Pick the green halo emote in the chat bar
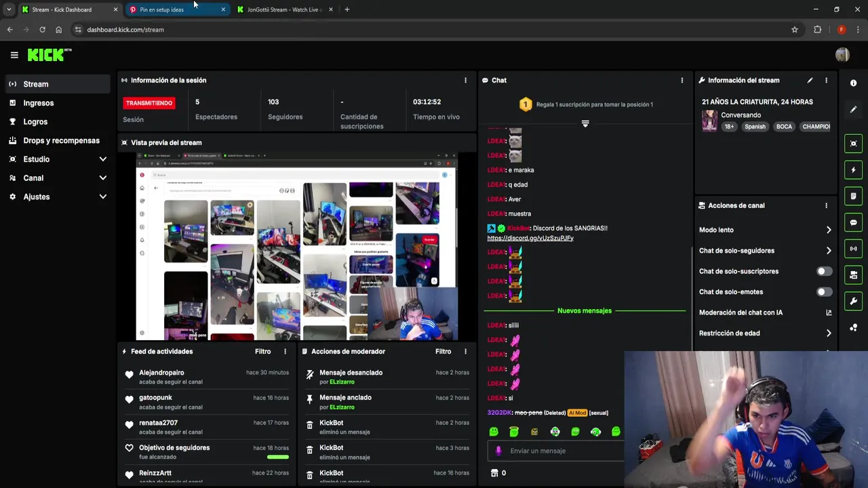This screenshot has height=488, width=868. pyautogui.click(x=514, y=432)
